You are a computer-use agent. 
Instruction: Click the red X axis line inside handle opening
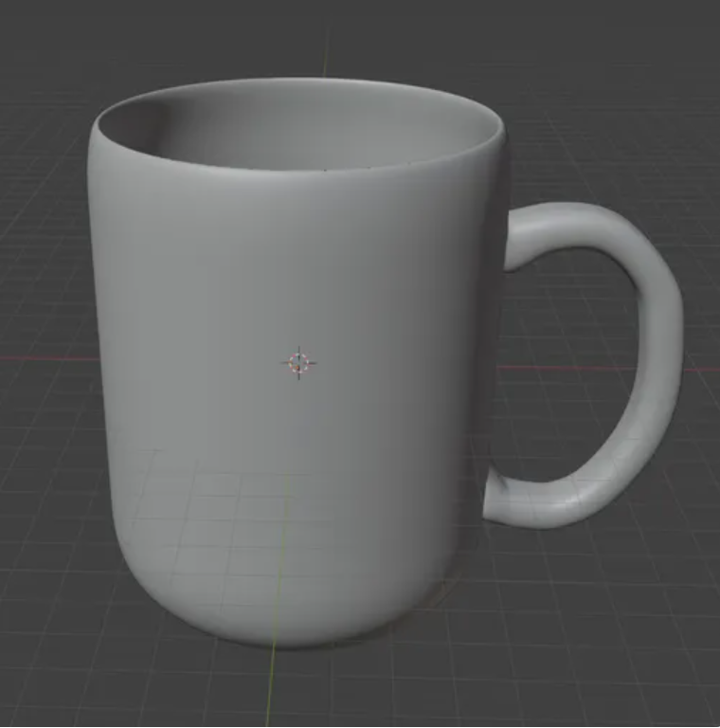[x=566, y=368]
